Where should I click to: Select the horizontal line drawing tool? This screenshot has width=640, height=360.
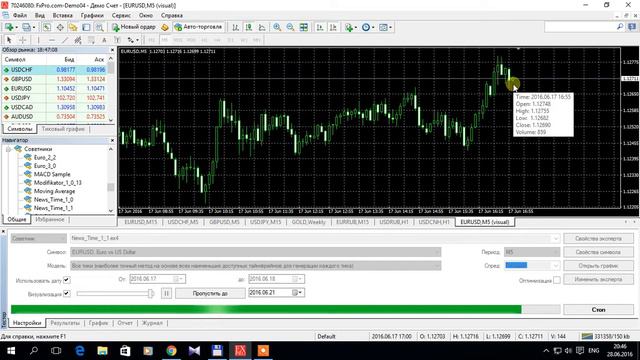pyautogui.click(x=52, y=40)
